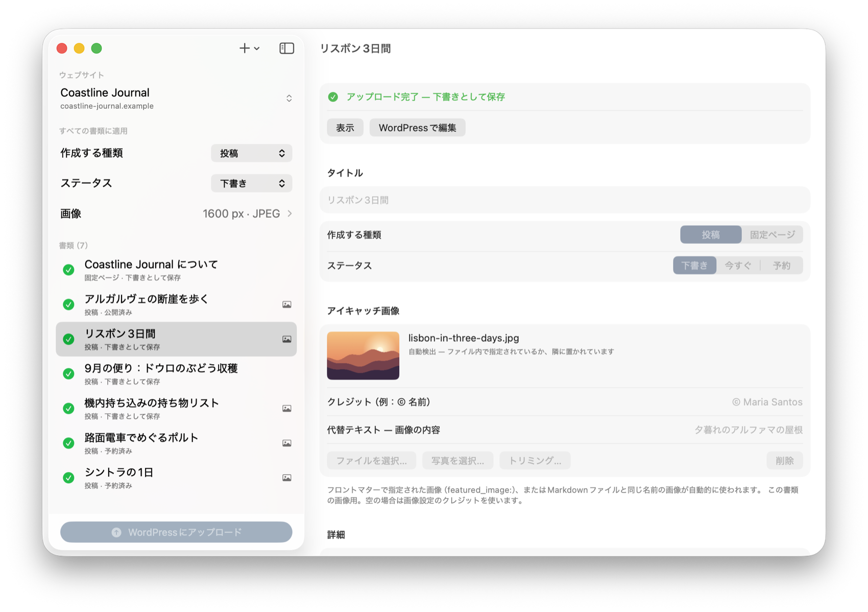
Task: Click alt text field 夕暮れのアルファマの屋根
Action: pos(748,430)
